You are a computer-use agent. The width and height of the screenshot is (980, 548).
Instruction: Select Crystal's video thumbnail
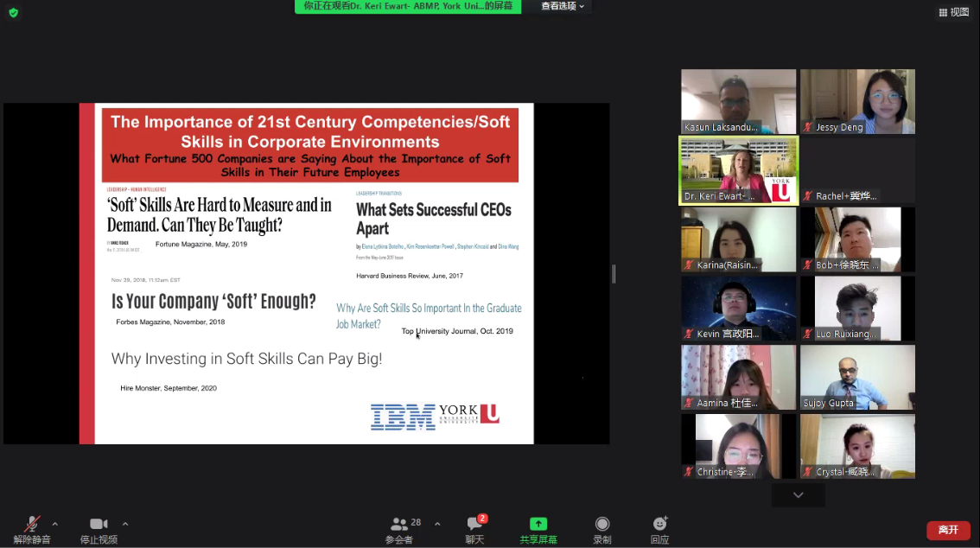[x=857, y=447]
